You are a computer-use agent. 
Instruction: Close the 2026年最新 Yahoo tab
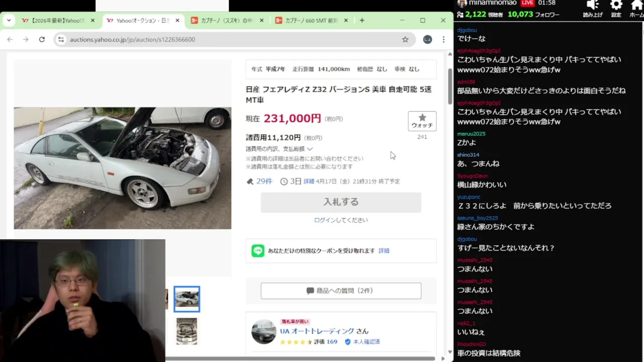click(x=93, y=21)
